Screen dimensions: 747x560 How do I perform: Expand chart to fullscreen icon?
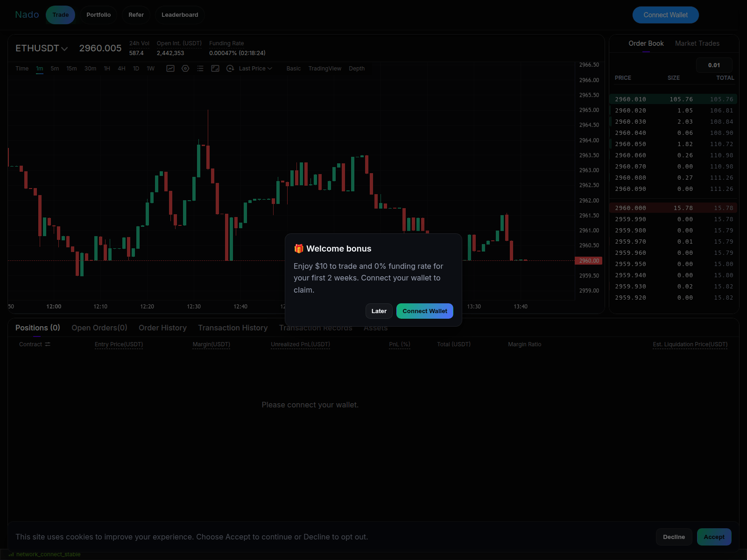pos(215,68)
